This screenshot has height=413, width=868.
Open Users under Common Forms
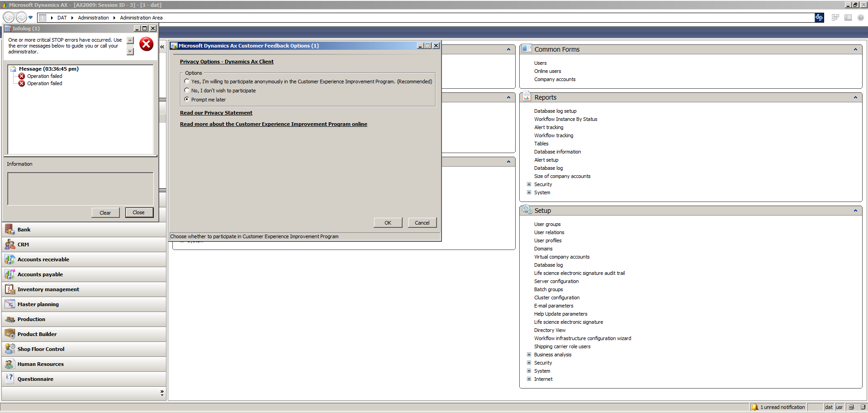coord(540,63)
